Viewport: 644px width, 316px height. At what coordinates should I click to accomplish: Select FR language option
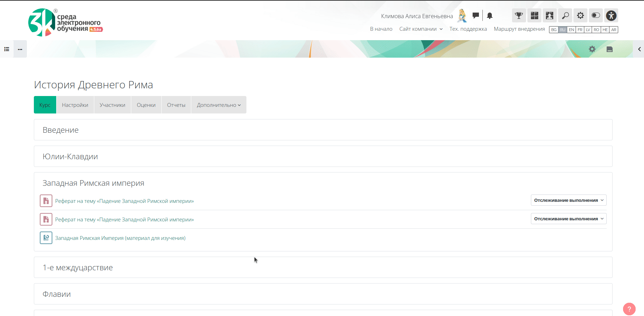(x=580, y=30)
